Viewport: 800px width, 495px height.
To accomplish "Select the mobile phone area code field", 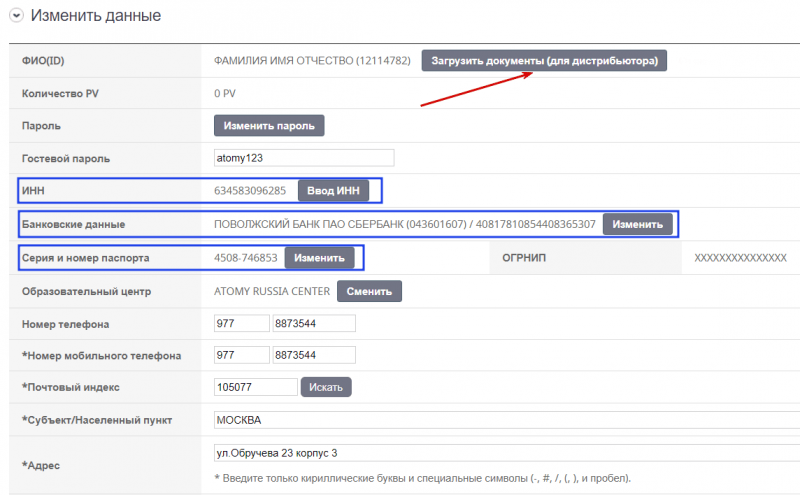I will pyautogui.click(x=242, y=355).
